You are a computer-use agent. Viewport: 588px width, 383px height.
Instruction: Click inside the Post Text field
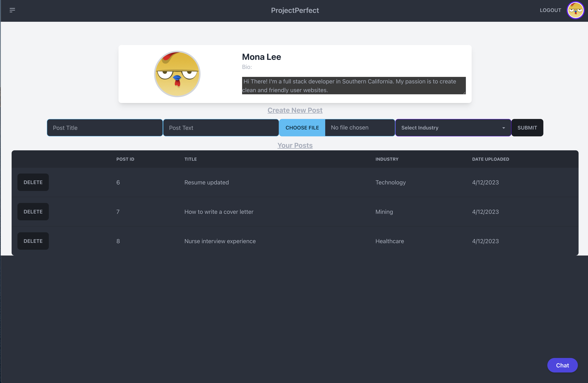pos(221,128)
